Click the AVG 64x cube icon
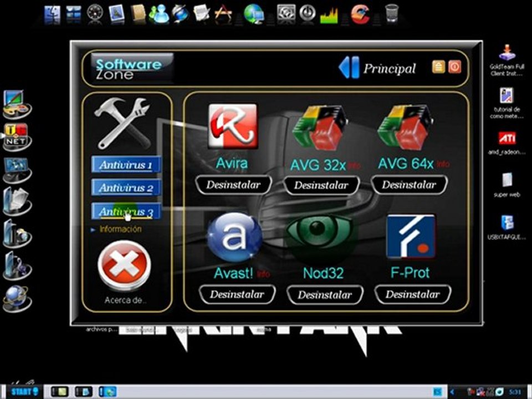The width and height of the screenshot is (532, 399). 405,128
